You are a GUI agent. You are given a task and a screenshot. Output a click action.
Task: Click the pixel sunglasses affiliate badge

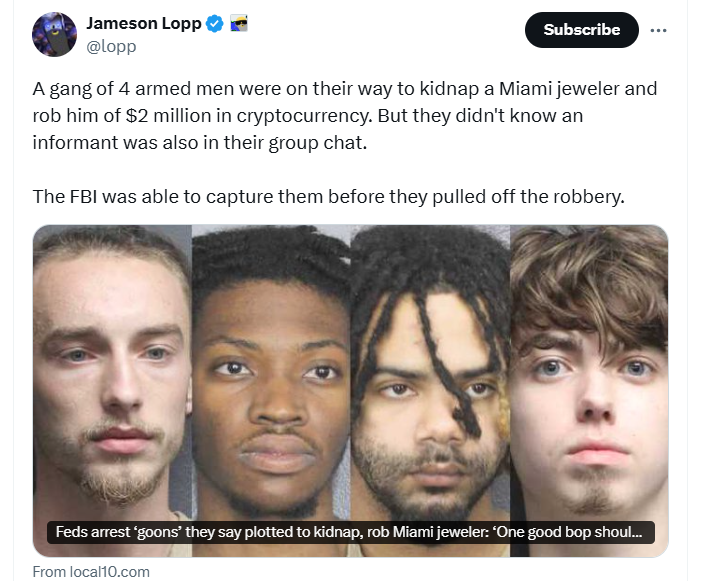[x=238, y=23]
